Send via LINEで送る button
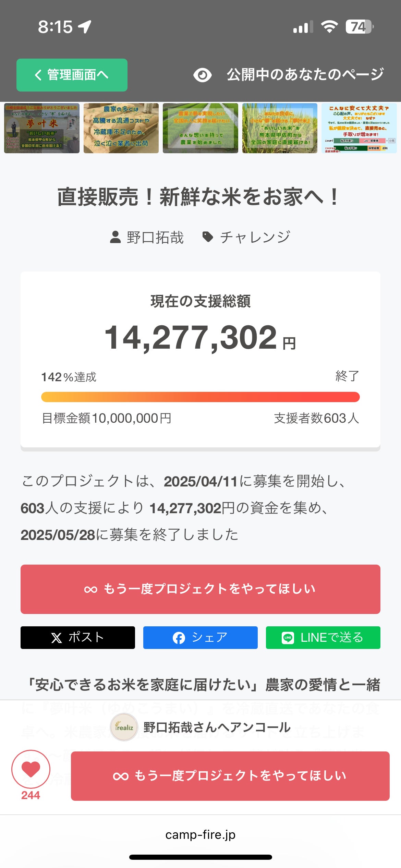 point(323,638)
